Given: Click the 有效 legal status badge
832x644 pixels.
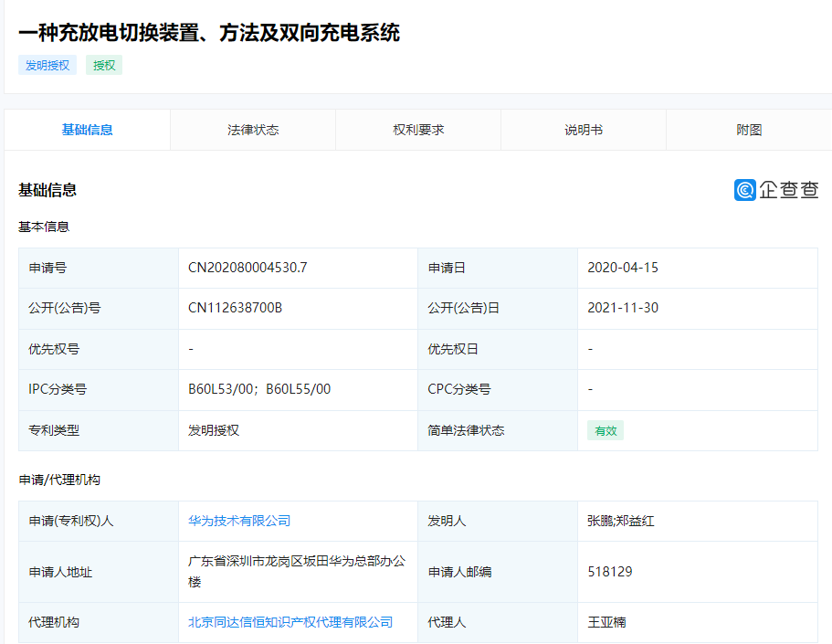Looking at the screenshot, I should point(606,431).
